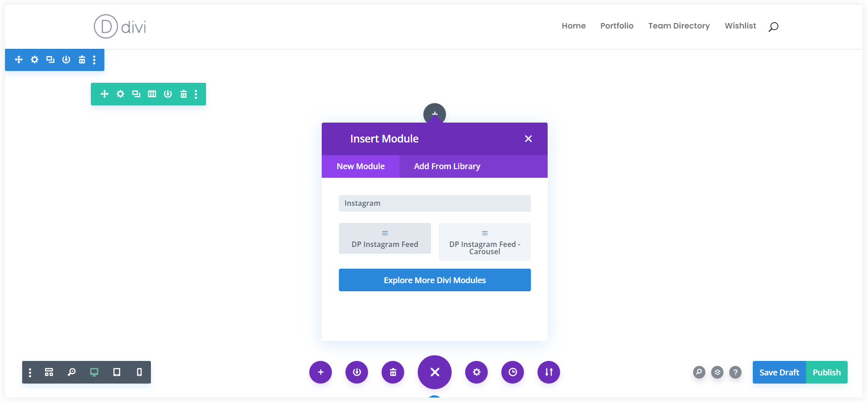Select DP Instagram Feed - Carousel module
868x403 pixels.
click(485, 242)
